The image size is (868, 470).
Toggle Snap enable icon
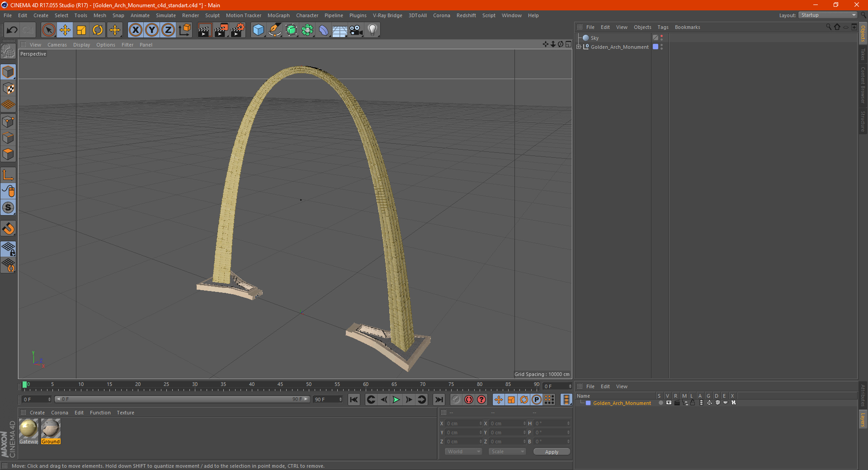[x=9, y=229]
